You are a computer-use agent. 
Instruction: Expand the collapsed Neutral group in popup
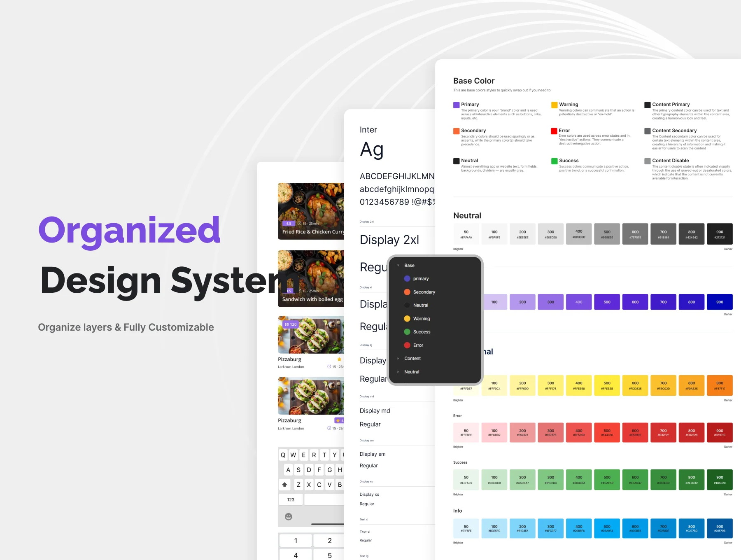pos(398,372)
